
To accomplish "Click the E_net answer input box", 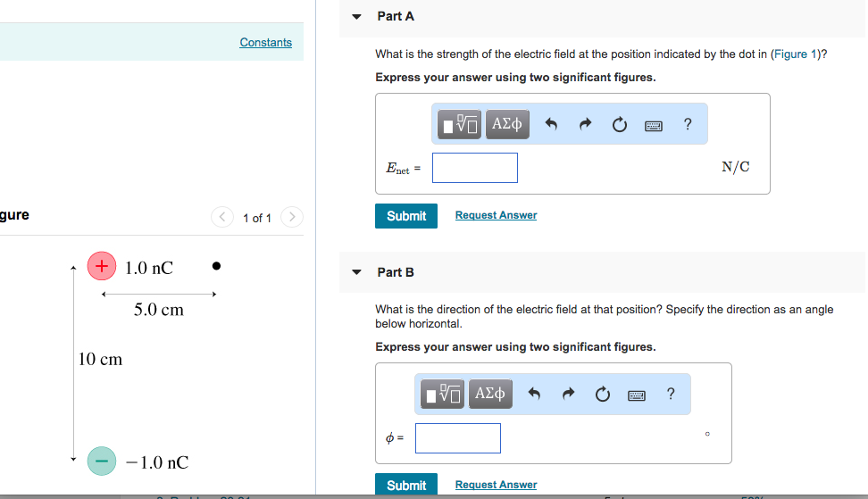I will [474, 168].
